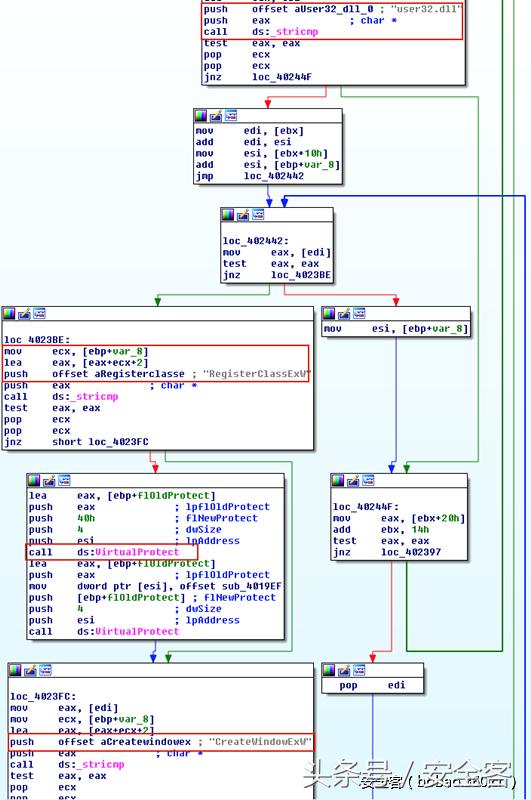Image resolution: width=531 pixels, height=800 pixels.
Task: Click the color icon on the 'mov edi, [ebx]' block
Action: tap(201, 116)
